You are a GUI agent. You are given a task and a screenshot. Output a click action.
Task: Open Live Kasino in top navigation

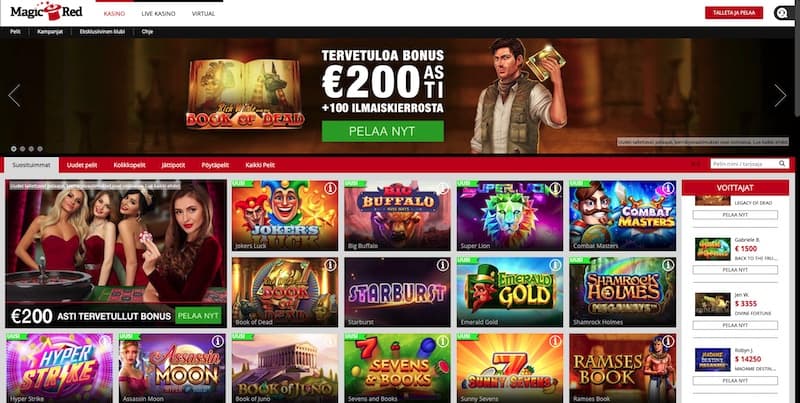click(x=158, y=14)
